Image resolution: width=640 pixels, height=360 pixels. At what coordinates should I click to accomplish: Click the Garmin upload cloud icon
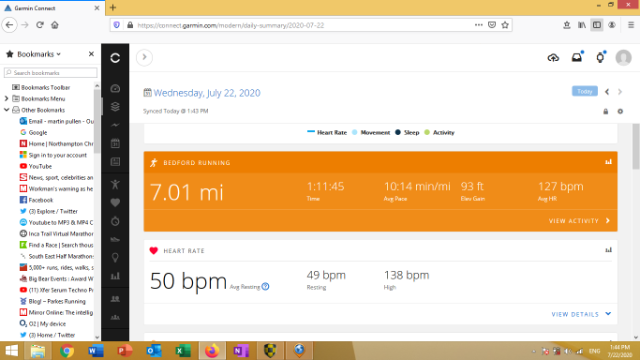point(553,58)
